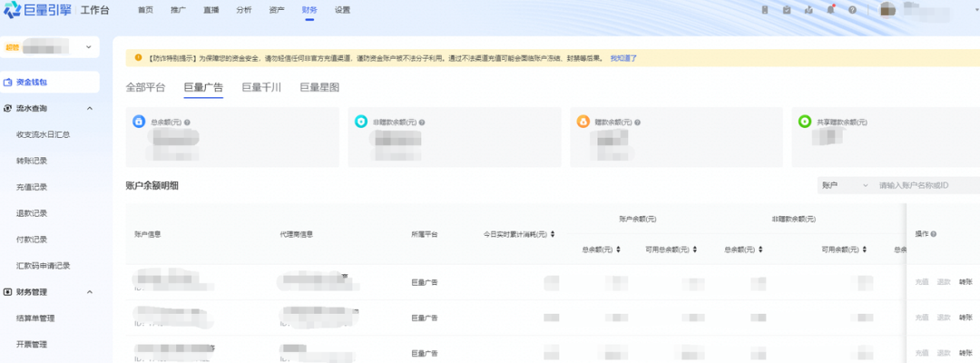Open 开票管理 in sidebar
980x363 pixels.
(x=31, y=344)
